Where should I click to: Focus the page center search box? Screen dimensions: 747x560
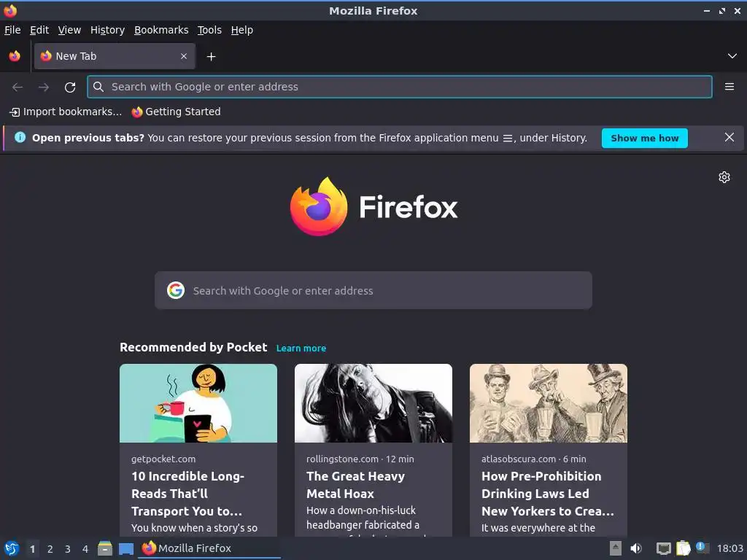click(373, 290)
